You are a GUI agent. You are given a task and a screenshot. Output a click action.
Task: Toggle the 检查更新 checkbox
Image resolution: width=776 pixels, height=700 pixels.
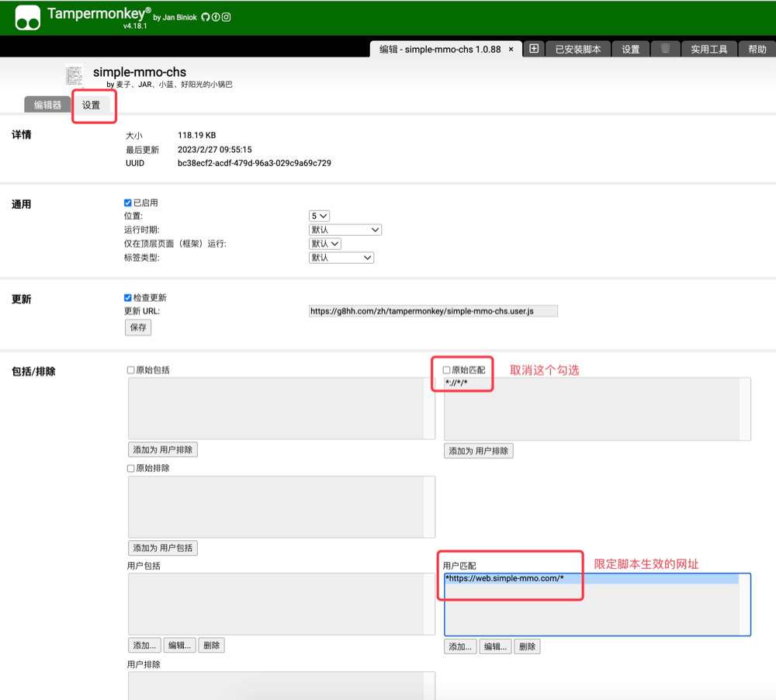point(128,297)
